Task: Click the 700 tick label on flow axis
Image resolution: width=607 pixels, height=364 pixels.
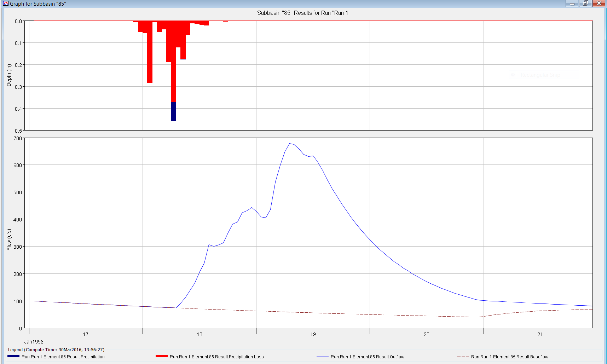Action: point(18,138)
